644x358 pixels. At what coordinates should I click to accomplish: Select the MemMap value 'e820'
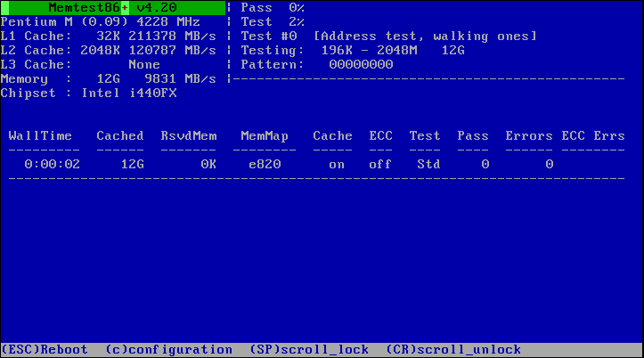[265, 164]
